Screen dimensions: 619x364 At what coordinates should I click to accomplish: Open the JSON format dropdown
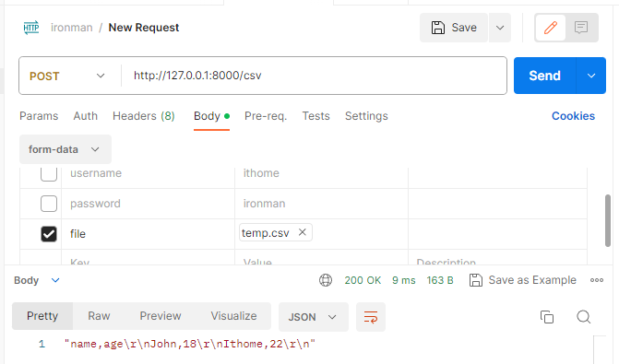click(x=313, y=317)
